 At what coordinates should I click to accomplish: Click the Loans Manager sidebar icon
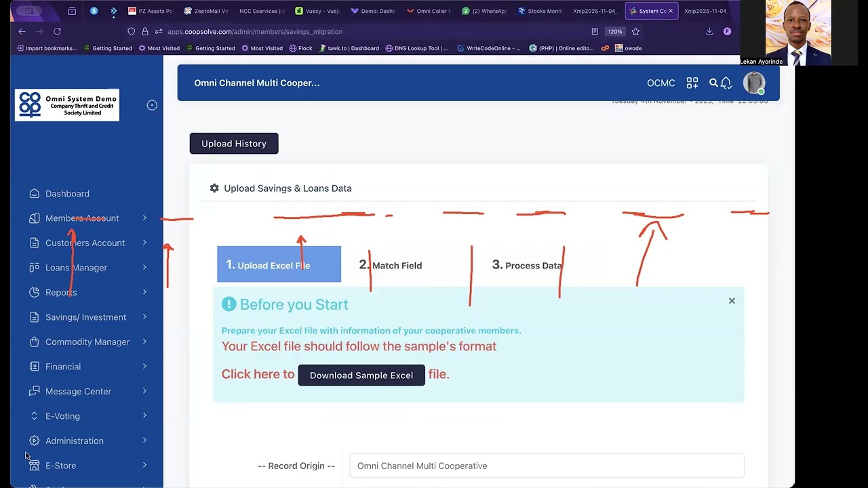[34, 268]
